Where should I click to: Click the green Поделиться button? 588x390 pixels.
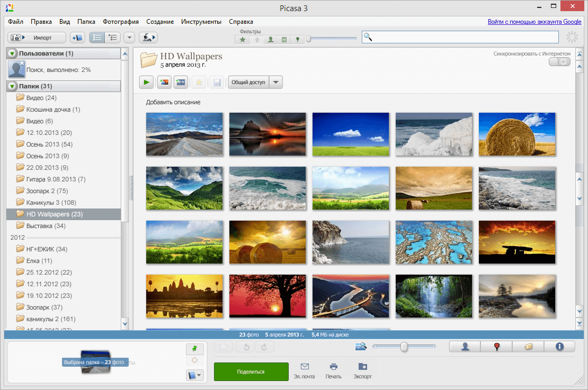coord(251,371)
